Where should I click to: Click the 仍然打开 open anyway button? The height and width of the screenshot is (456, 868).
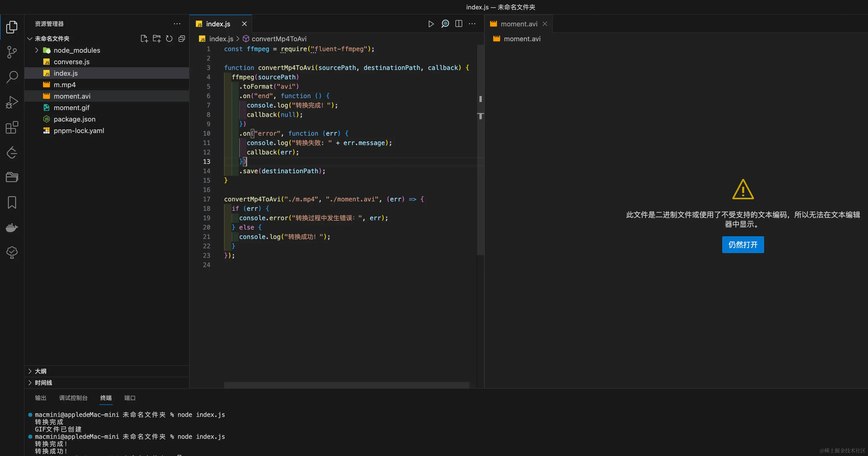point(743,245)
